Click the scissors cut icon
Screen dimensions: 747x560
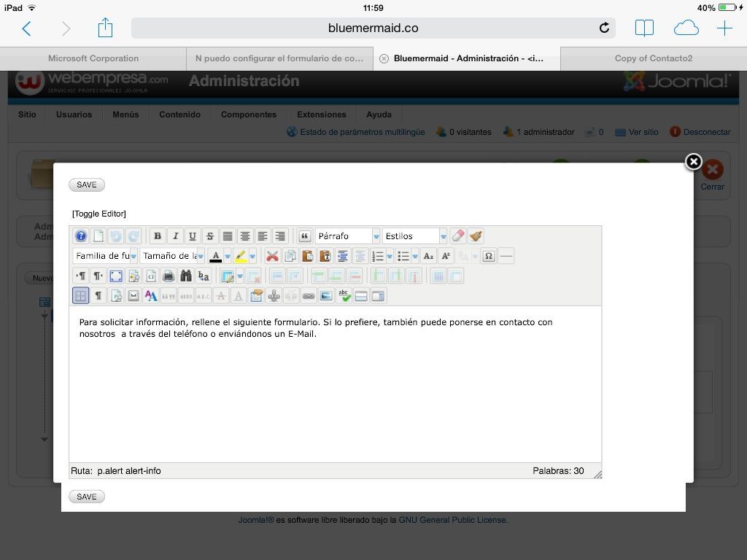point(272,256)
